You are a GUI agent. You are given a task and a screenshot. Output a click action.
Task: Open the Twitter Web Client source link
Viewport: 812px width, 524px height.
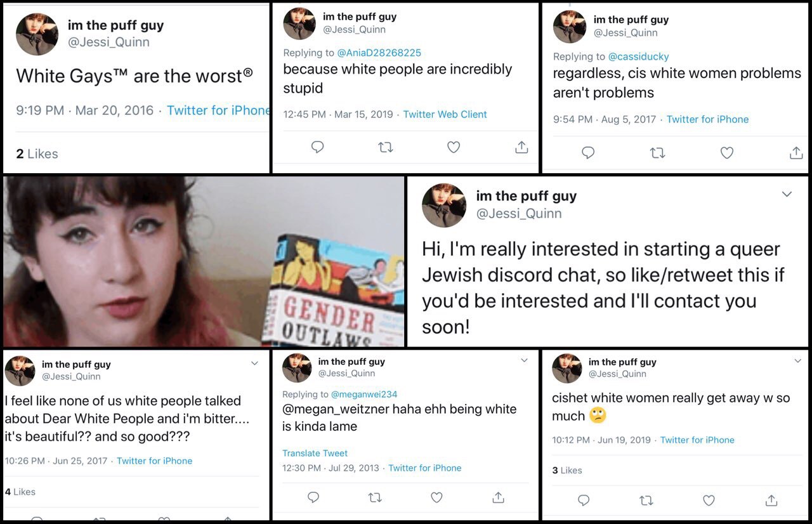pyautogui.click(x=445, y=114)
